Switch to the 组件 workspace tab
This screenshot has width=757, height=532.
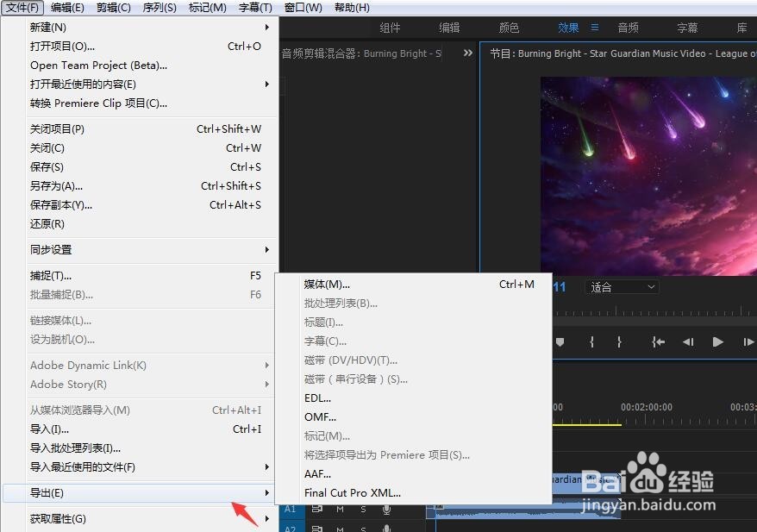(390, 28)
